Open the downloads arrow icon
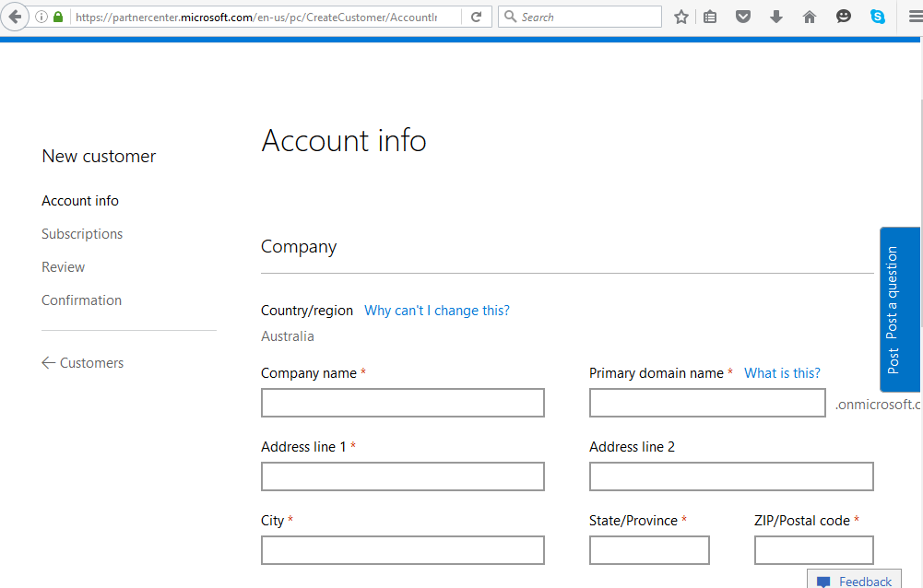923x588 pixels. (x=776, y=18)
